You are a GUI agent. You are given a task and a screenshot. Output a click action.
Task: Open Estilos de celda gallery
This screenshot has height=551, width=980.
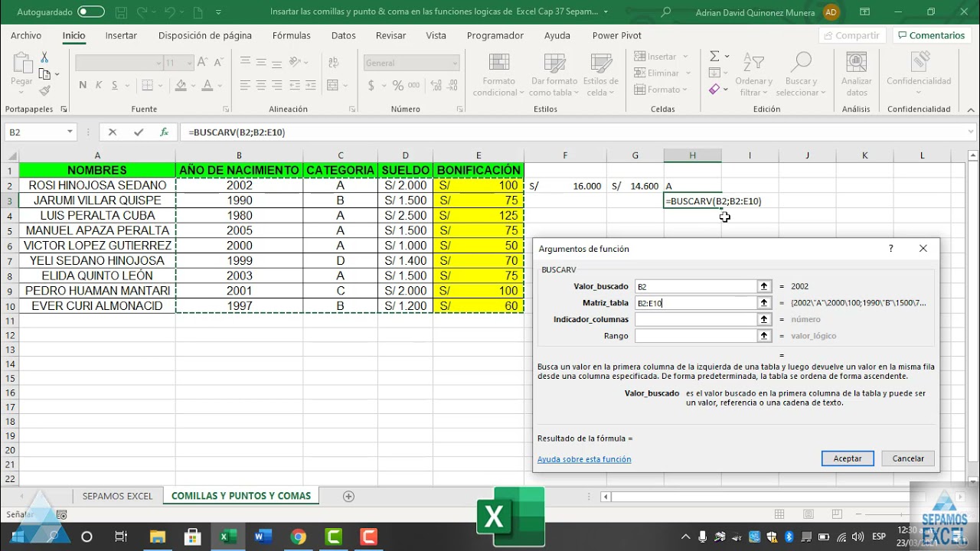[x=601, y=73]
